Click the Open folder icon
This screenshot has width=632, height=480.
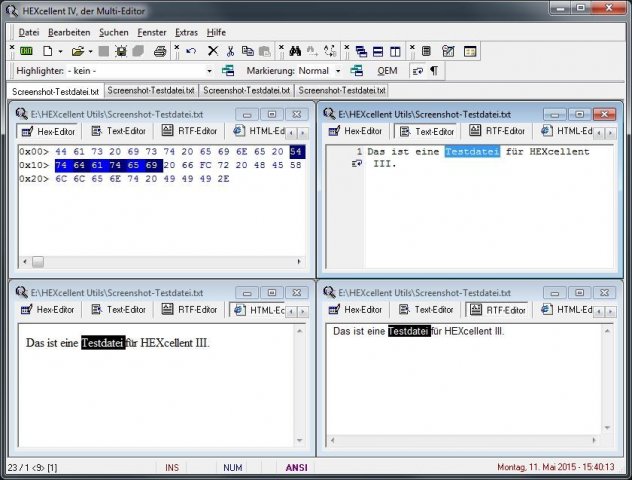(x=76, y=51)
